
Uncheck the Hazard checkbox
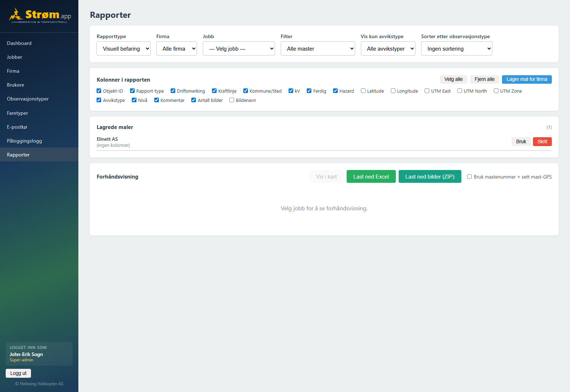(335, 91)
